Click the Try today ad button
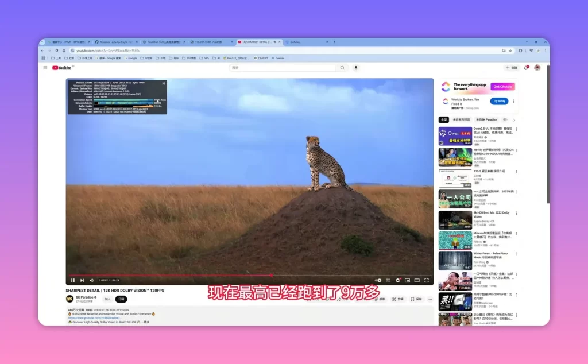Screen dimensions: 588x364 (499, 101)
